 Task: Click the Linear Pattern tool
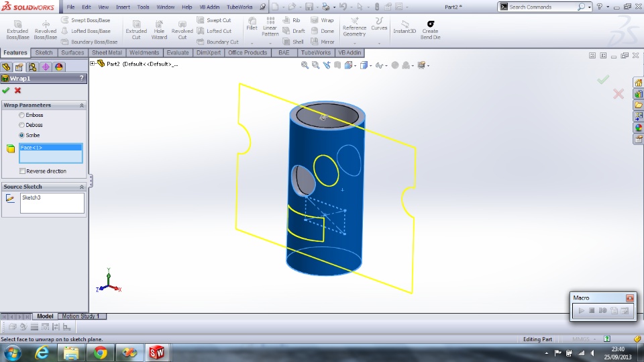point(270,27)
